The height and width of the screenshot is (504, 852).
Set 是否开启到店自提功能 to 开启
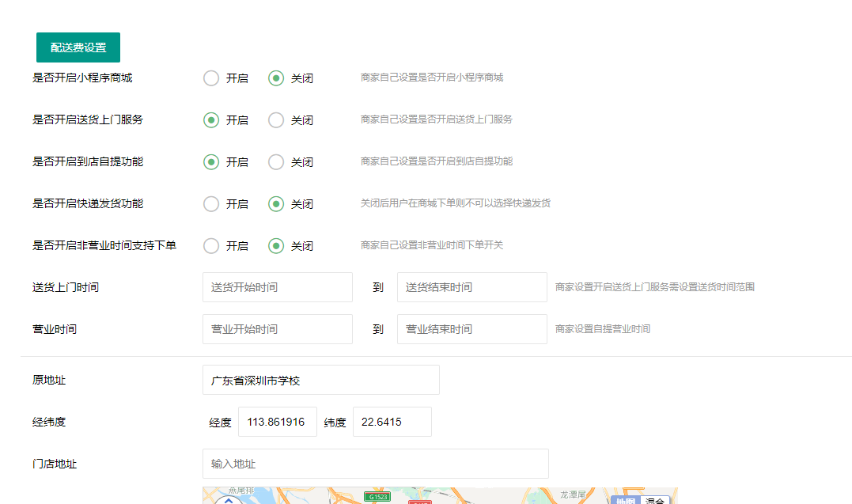point(211,162)
